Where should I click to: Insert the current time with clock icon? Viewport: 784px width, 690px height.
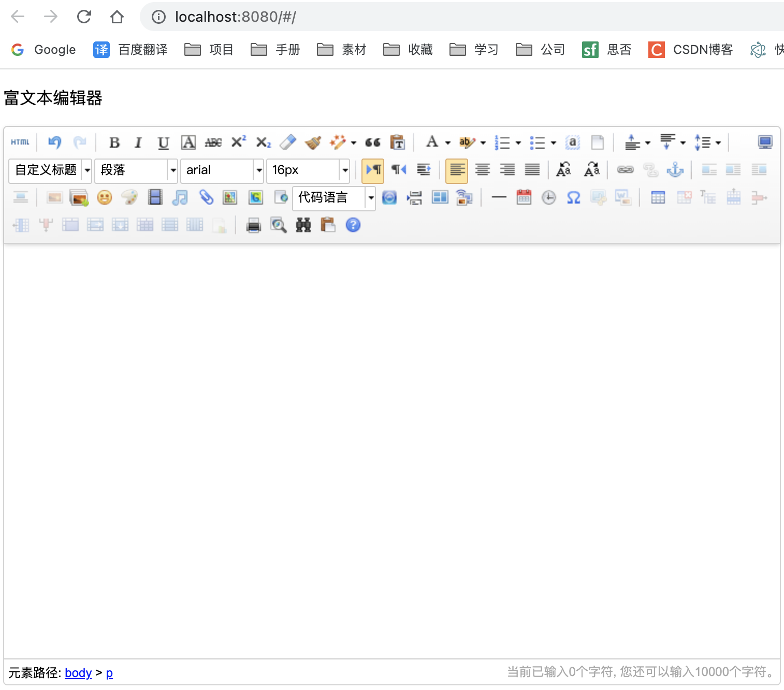pos(549,197)
